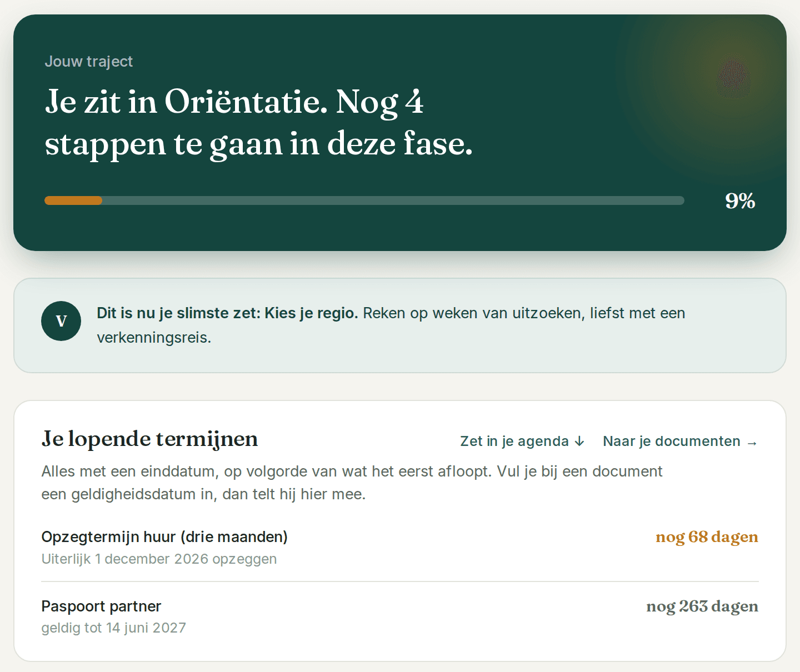The height and width of the screenshot is (672, 800).
Task: Click 'nog 263 dagen' countdown
Action: [702, 606]
